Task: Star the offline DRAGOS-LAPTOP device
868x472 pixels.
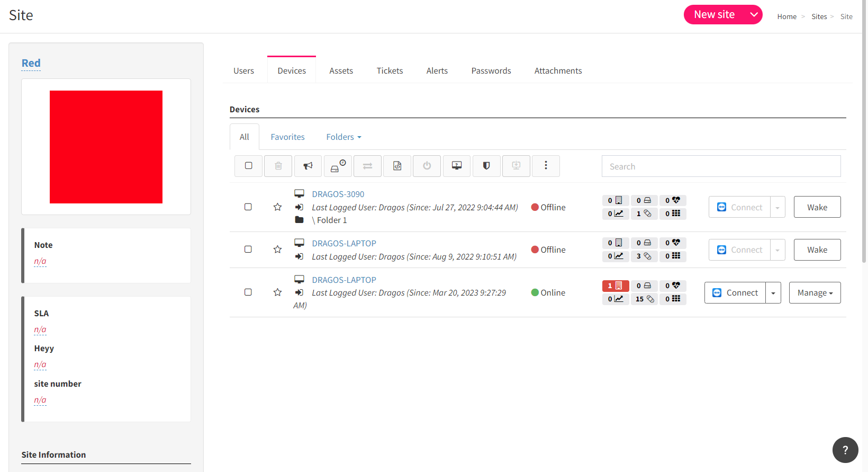Action: coord(277,250)
